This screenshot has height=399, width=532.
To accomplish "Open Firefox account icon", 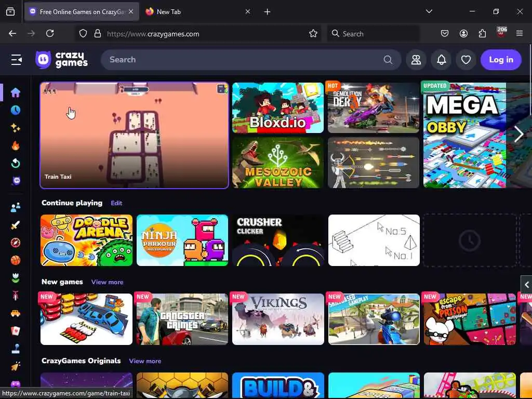I will [463, 34].
